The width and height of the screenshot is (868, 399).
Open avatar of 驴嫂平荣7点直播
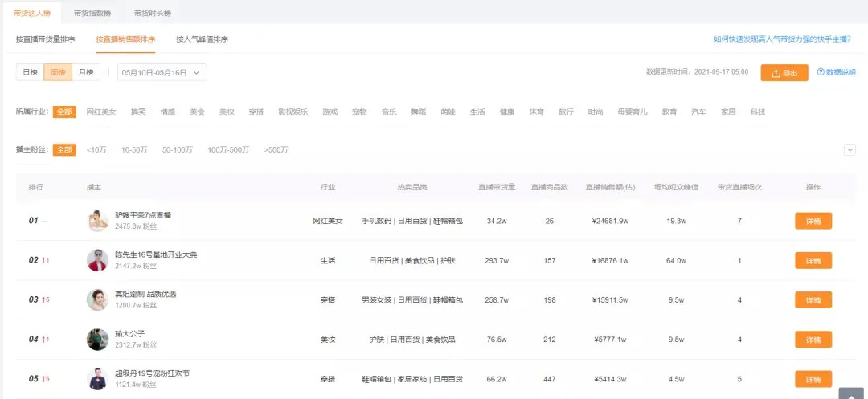pos(98,221)
